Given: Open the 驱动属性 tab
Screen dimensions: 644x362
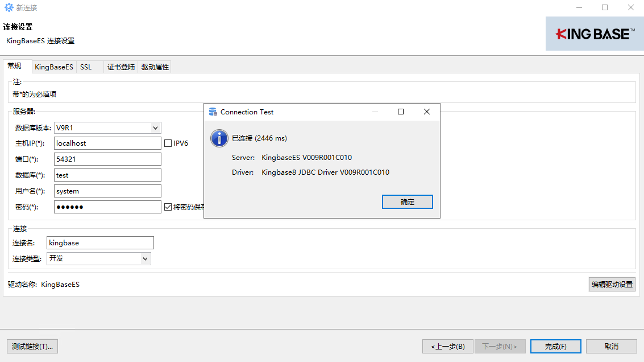Looking at the screenshot, I should (155, 67).
